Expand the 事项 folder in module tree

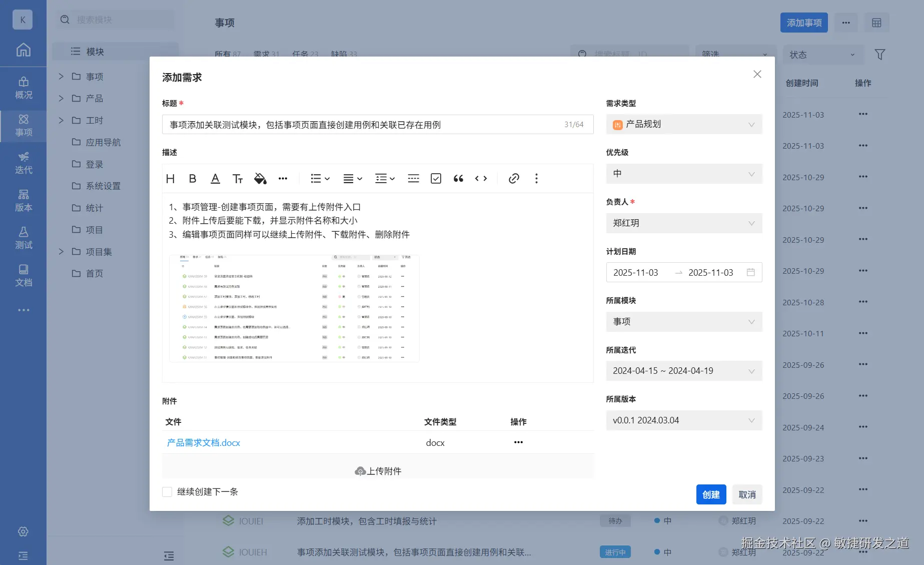coord(61,76)
